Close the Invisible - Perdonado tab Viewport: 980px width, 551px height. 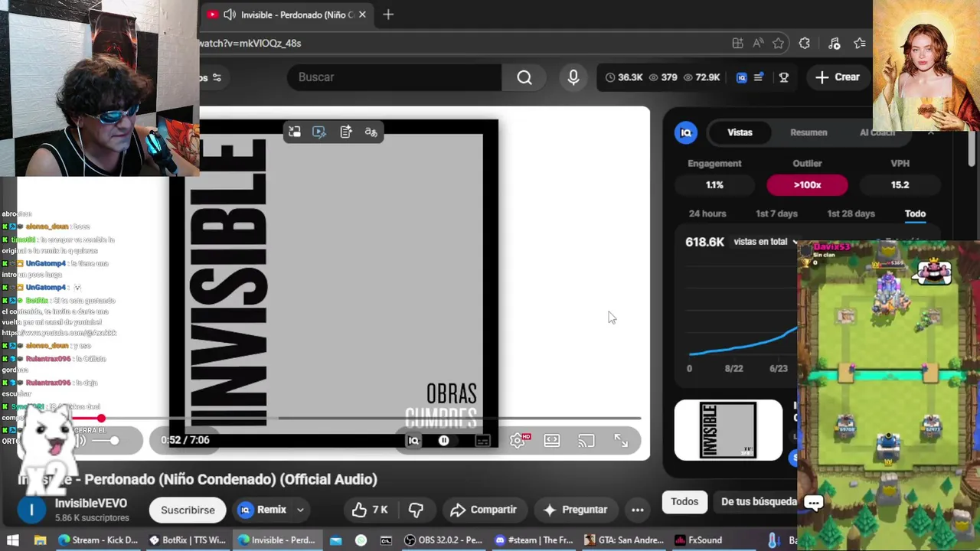point(362,15)
